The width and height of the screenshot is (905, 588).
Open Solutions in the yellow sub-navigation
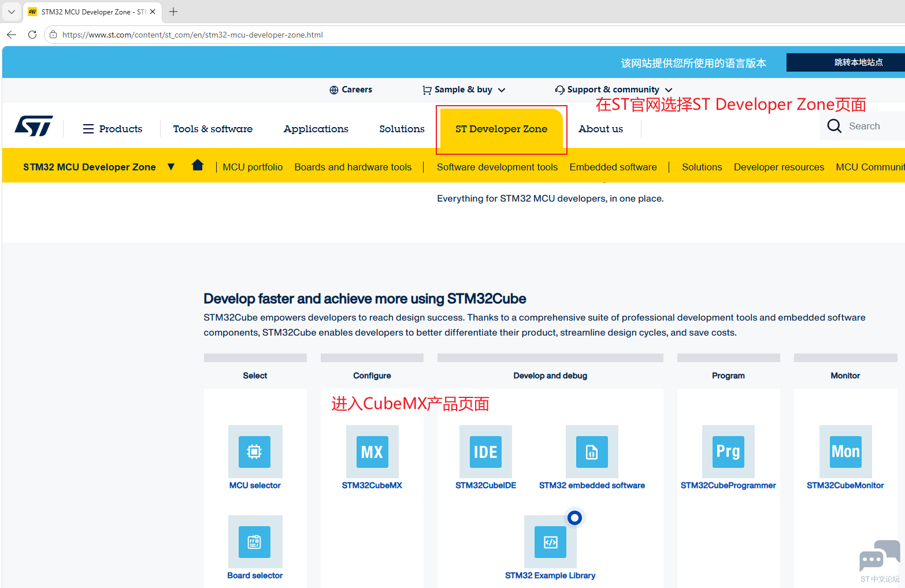(702, 167)
